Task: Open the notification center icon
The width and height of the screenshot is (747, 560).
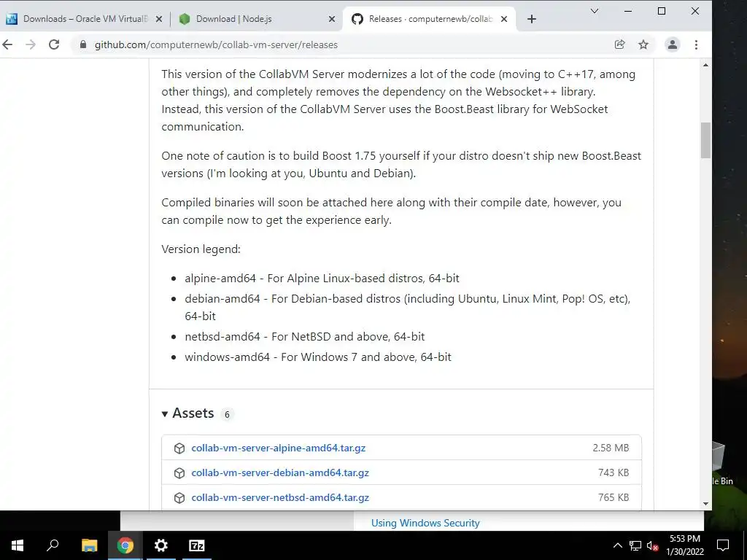Action: [x=723, y=545]
